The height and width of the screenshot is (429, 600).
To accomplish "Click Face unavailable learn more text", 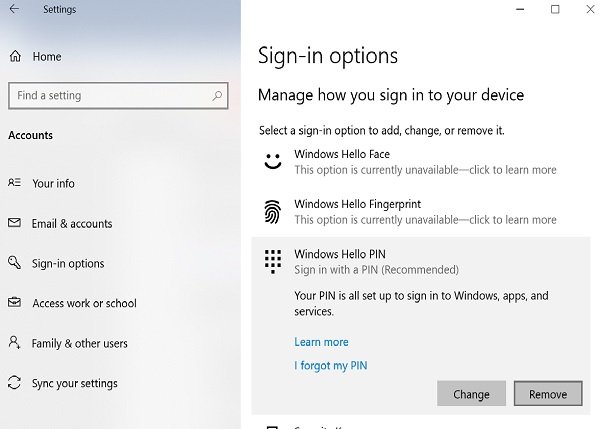I will [426, 170].
